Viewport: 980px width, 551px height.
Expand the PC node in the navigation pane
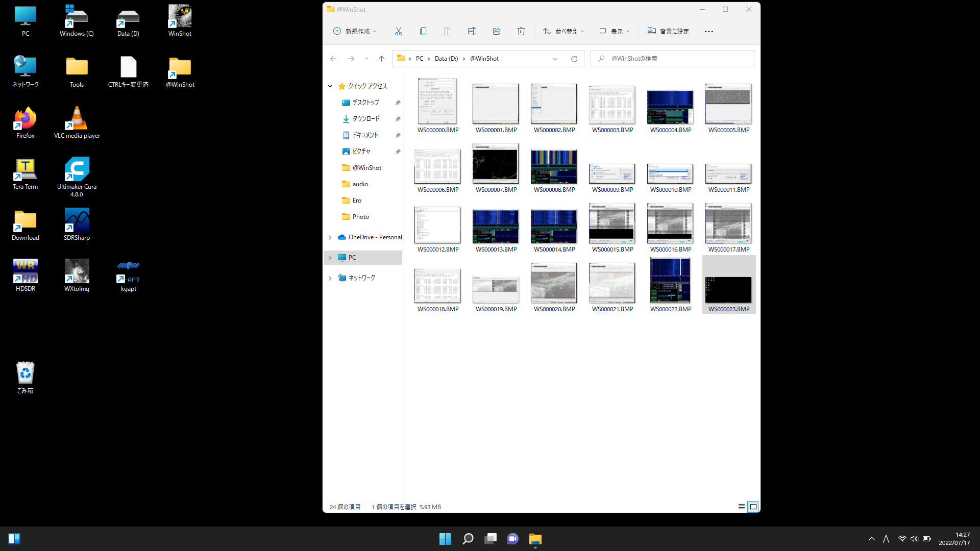330,258
